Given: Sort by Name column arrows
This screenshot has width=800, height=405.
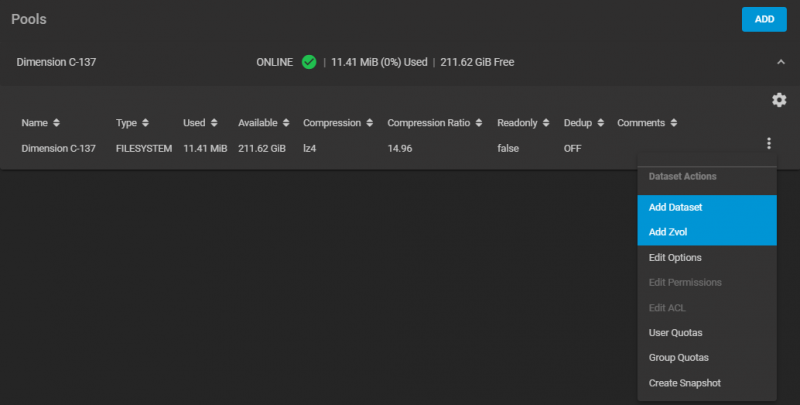Looking at the screenshot, I should pos(56,123).
